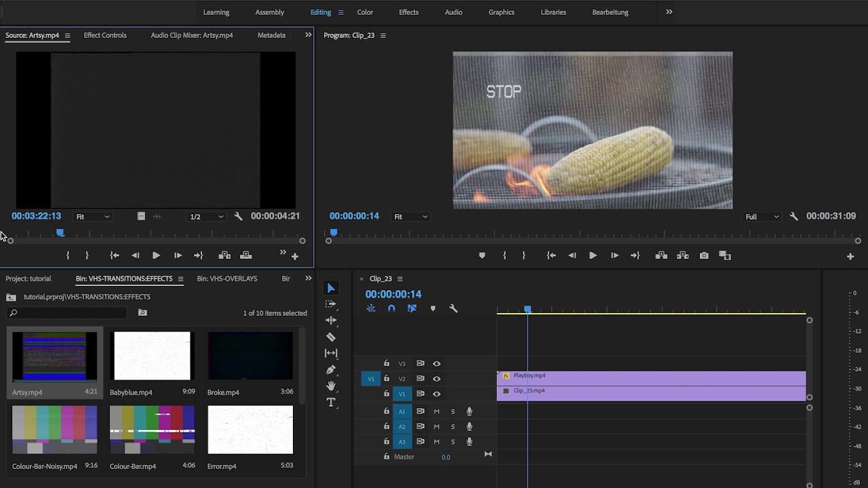Switch to the Color workspace
The image size is (868, 488).
[365, 12]
